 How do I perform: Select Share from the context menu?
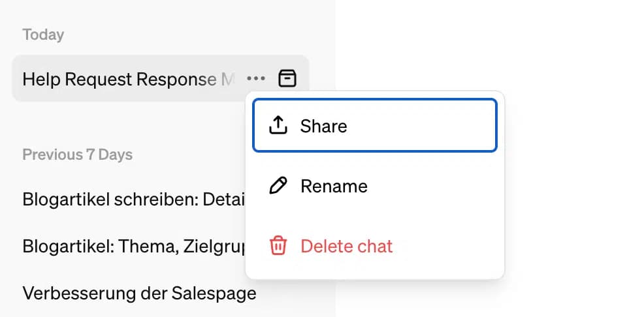374,125
